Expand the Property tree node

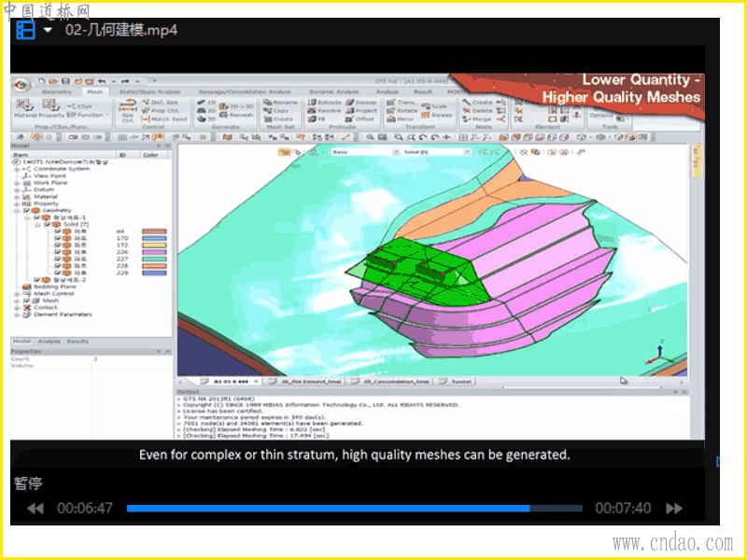tap(17, 203)
